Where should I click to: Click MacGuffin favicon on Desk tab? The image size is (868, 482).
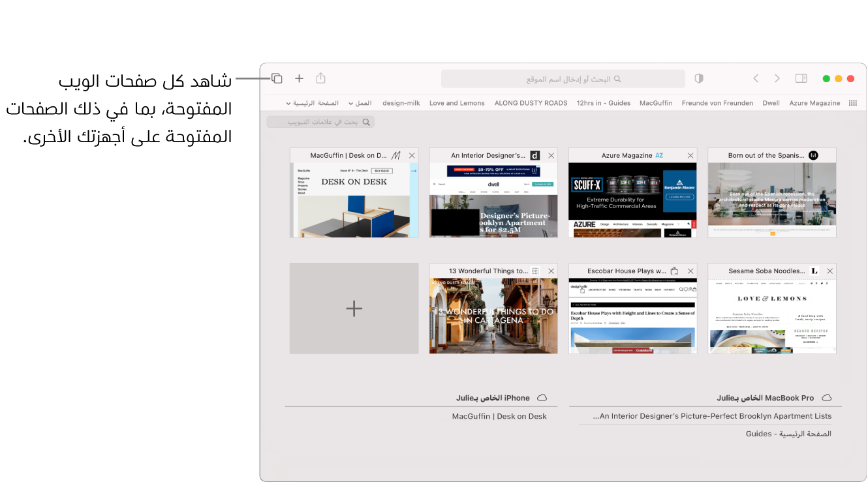[395, 156]
